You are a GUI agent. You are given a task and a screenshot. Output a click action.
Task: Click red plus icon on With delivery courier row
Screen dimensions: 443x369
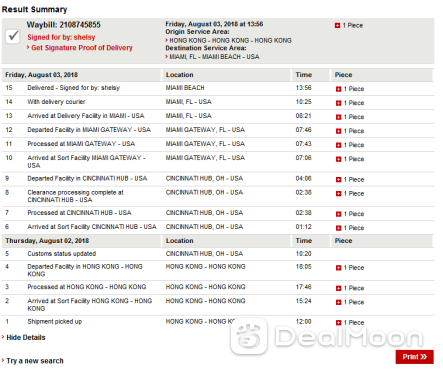pyautogui.click(x=338, y=103)
